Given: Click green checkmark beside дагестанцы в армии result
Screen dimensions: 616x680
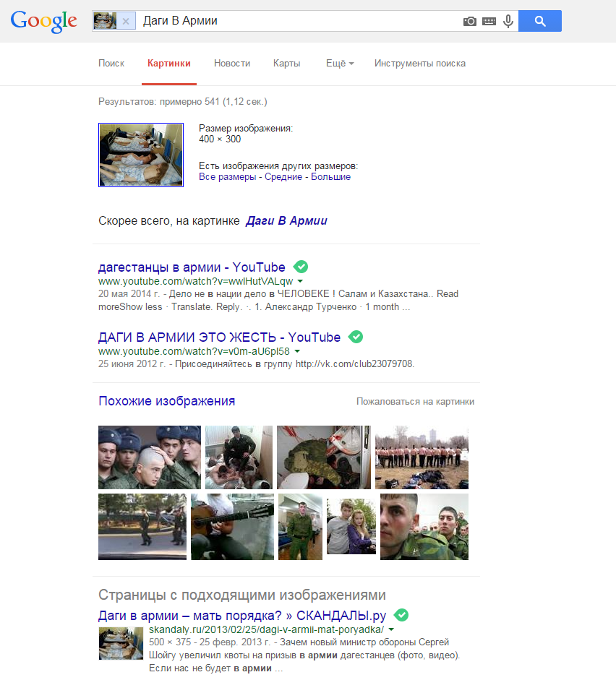Looking at the screenshot, I should click(x=301, y=267).
